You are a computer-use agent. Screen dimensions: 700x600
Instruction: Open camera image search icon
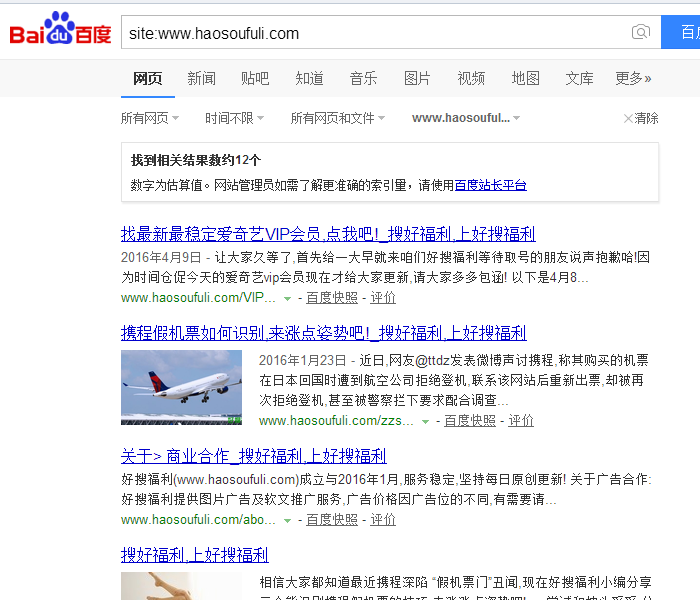coord(641,32)
